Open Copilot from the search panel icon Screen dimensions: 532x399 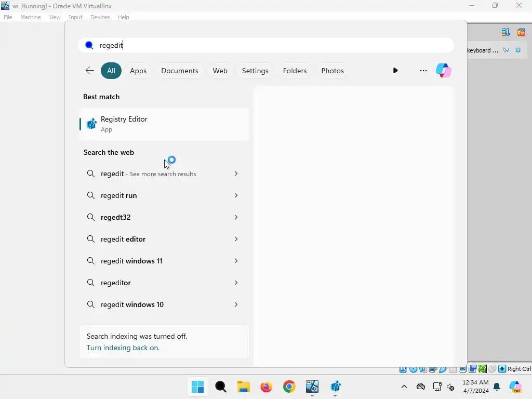(444, 71)
